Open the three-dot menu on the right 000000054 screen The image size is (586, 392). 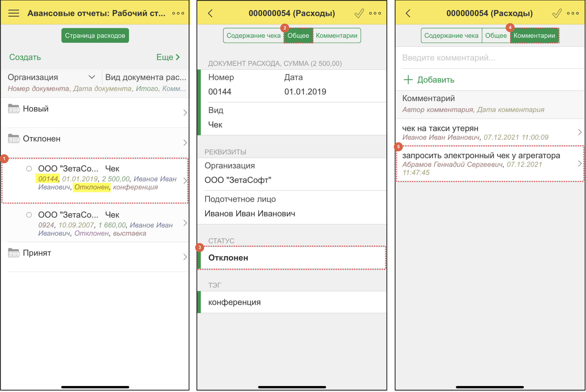(573, 13)
